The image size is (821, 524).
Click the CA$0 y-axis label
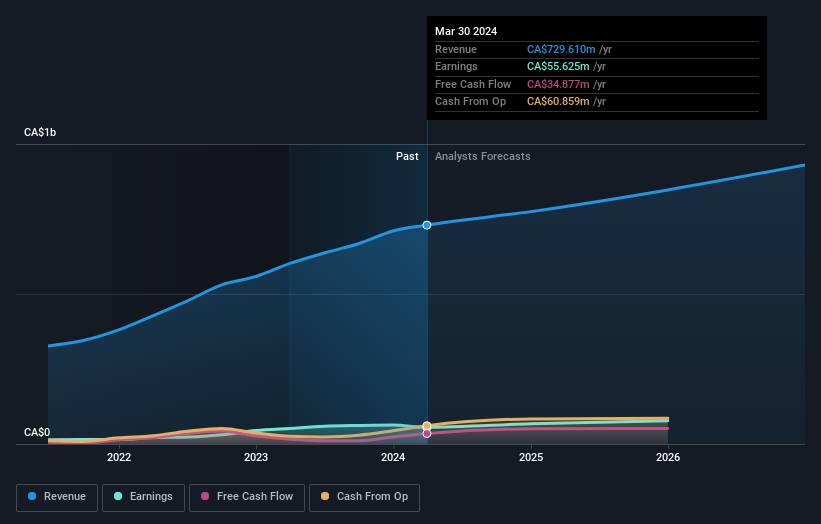pyautogui.click(x=37, y=432)
